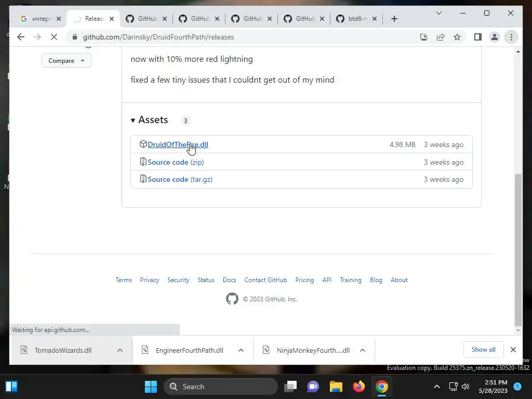Click the package icon beside DruidOfTheFire.dll

[143, 144]
